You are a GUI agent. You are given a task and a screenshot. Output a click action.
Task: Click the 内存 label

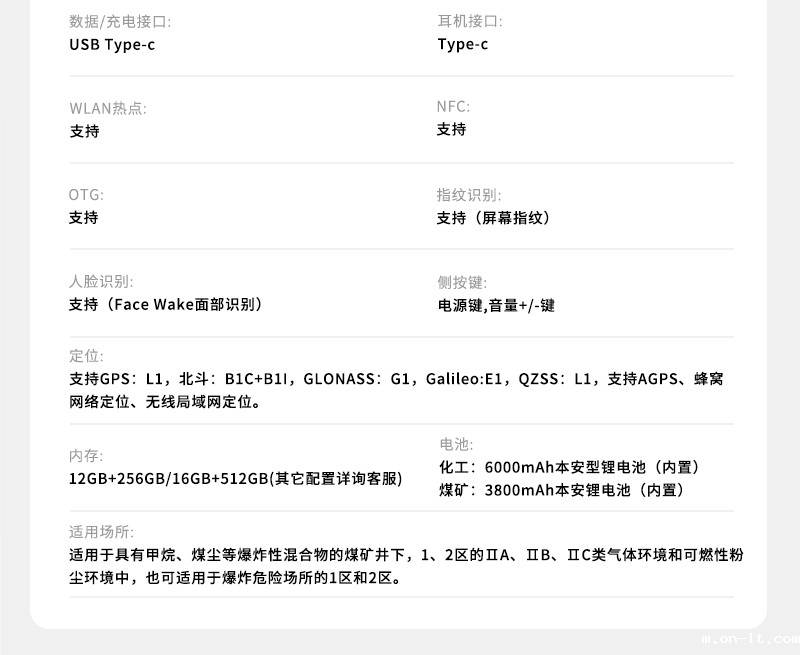86,456
